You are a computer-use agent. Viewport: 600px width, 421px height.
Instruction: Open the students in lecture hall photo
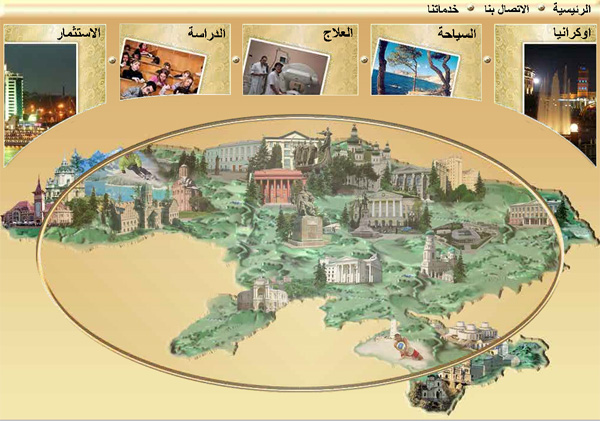tap(163, 69)
